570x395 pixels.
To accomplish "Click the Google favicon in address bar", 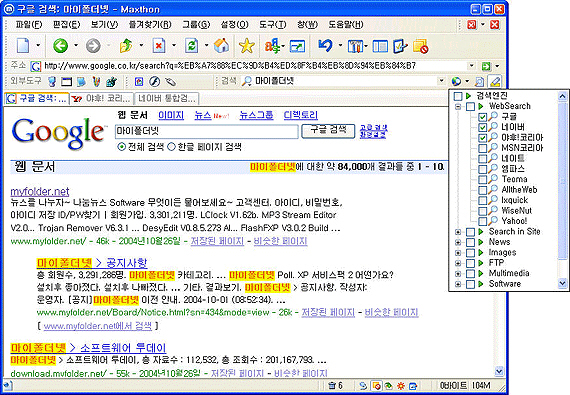I will [36, 66].
